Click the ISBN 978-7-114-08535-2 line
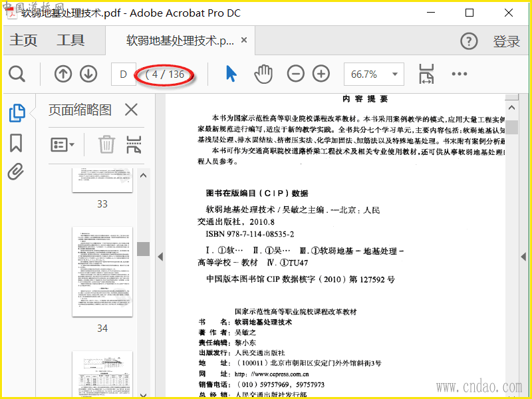 [250, 234]
